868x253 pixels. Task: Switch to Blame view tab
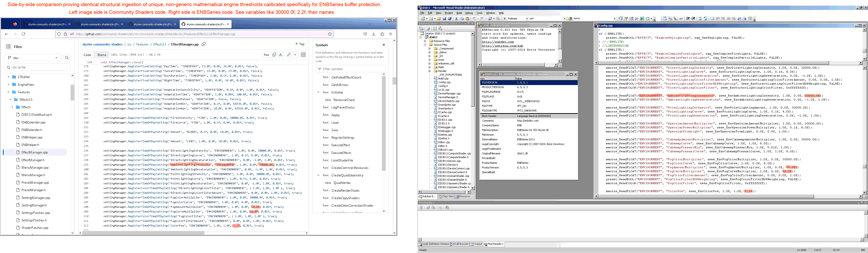(x=102, y=55)
